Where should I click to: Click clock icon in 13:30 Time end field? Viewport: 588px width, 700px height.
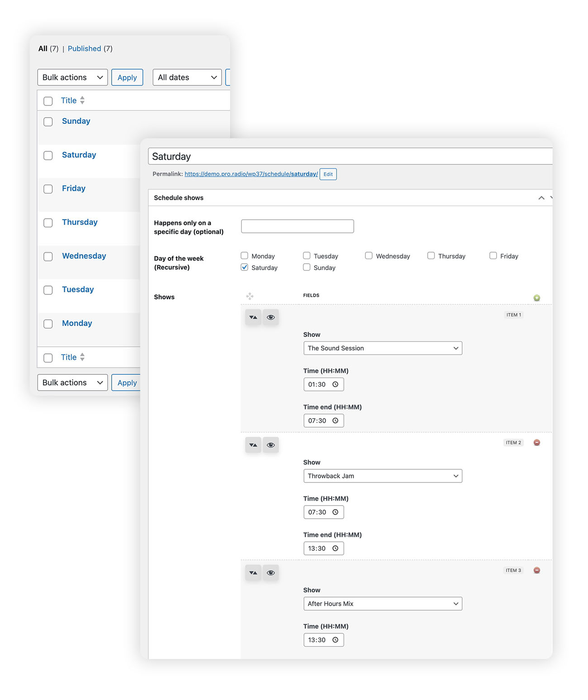[x=335, y=549]
